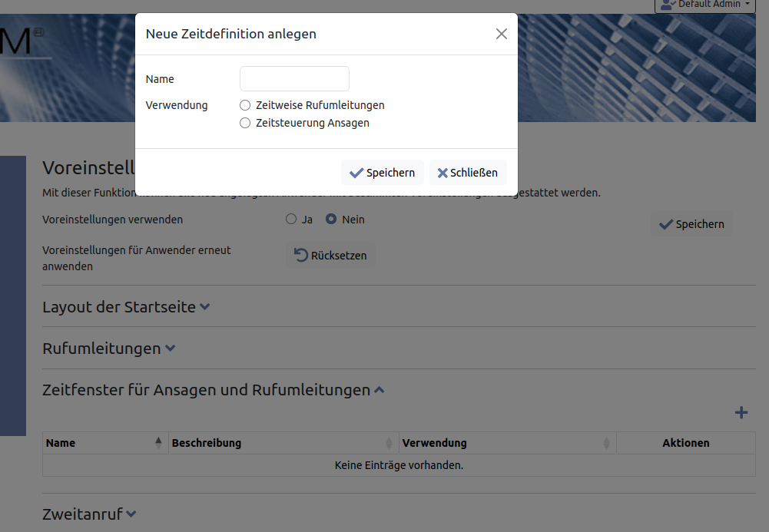Sort table by Verwendung column arrows
769x532 pixels.
click(x=606, y=443)
